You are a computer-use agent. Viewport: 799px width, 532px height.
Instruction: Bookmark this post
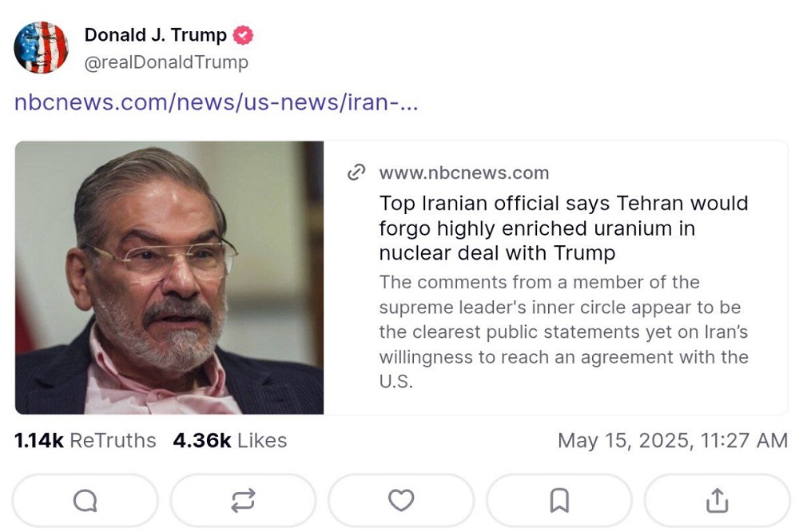(559, 501)
